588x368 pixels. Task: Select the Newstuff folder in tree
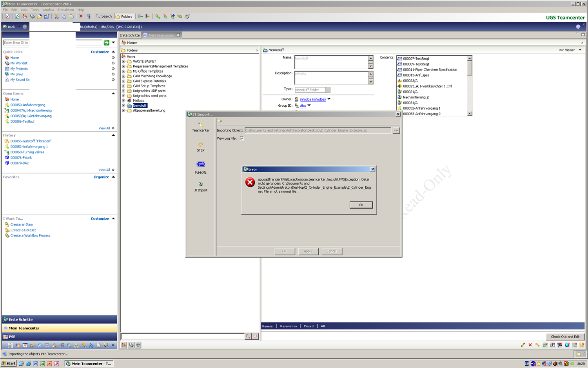click(x=140, y=106)
